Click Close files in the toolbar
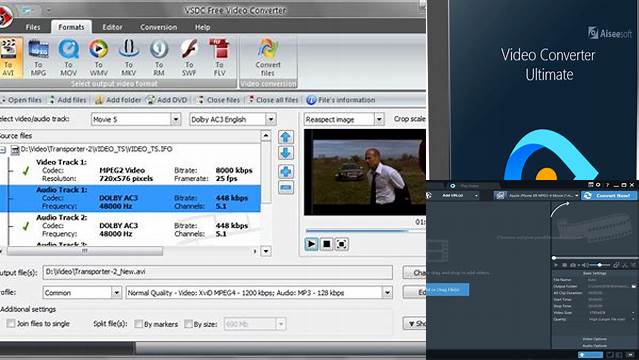Image resolution: width=639 pixels, height=360 pixels. [x=218, y=100]
